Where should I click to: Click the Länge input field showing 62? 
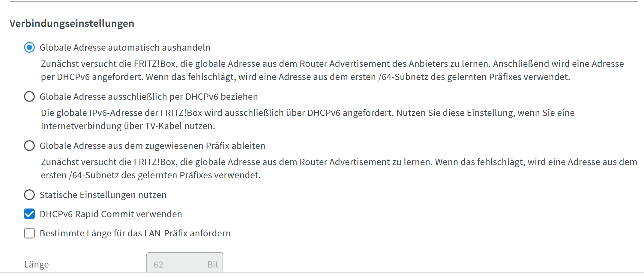pyautogui.click(x=185, y=264)
